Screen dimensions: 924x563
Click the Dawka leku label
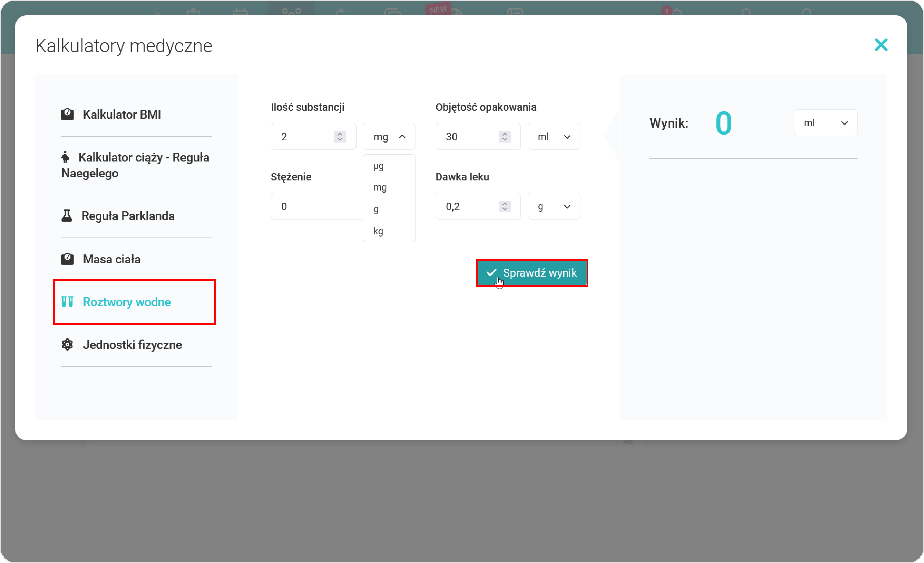[x=462, y=177]
